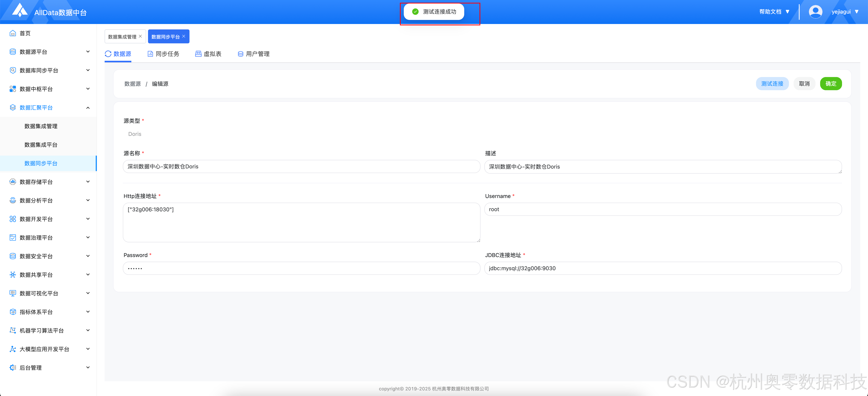This screenshot has height=396, width=868.
Task: Click the home icon beside 首页
Action: [13, 33]
